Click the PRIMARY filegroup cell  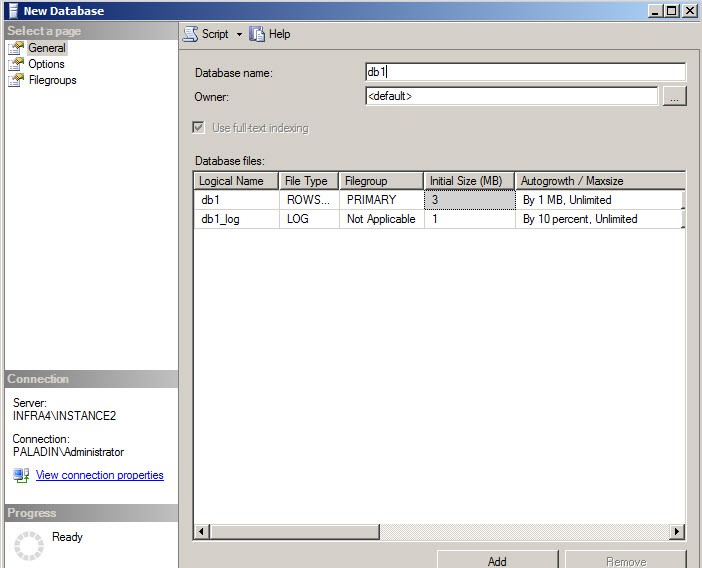381,200
